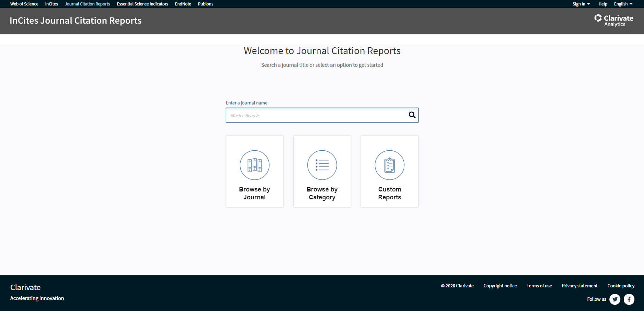644x311 pixels.
Task: Open the Web of Science menu item
Action: point(24,4)
